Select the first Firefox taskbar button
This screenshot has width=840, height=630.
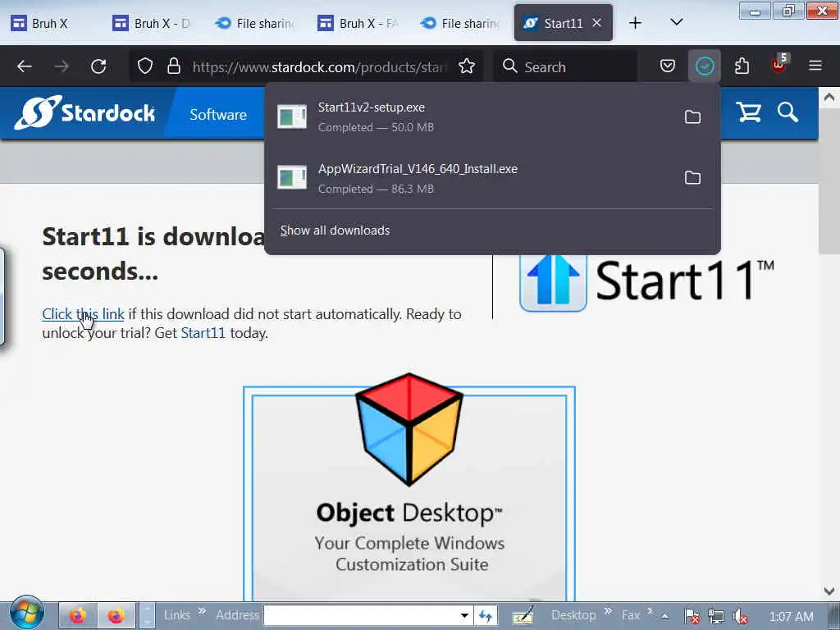pos(78,615)
